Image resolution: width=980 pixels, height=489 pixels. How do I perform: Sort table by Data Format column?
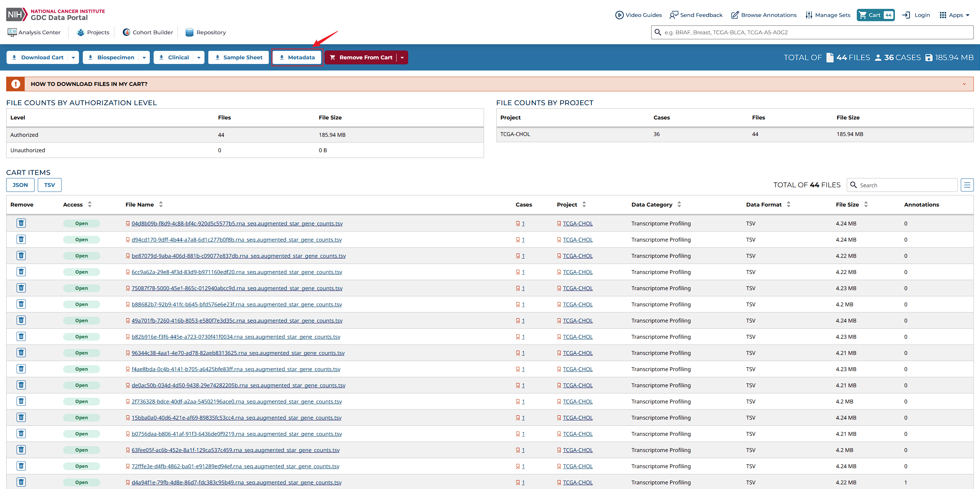point(789,205)
